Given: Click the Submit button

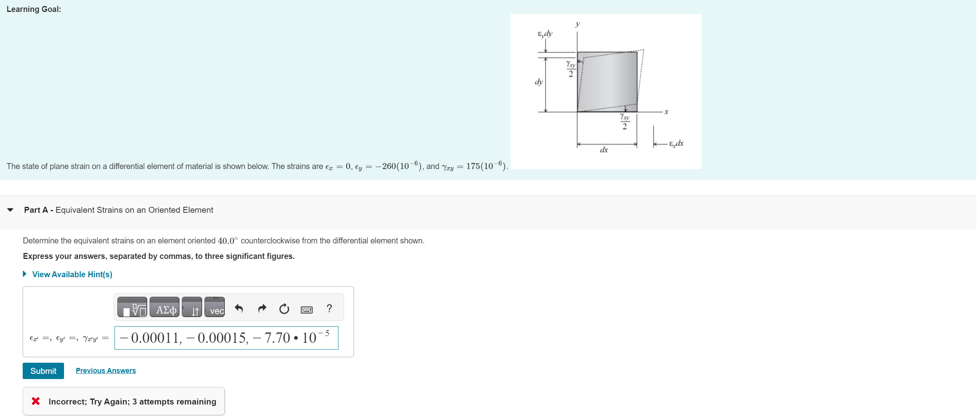Looking at the screenshot, I should (43, 371).
